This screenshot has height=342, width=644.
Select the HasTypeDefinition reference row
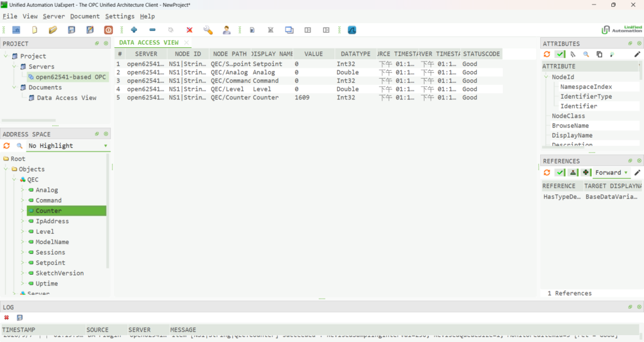click(x=591, y=197)
